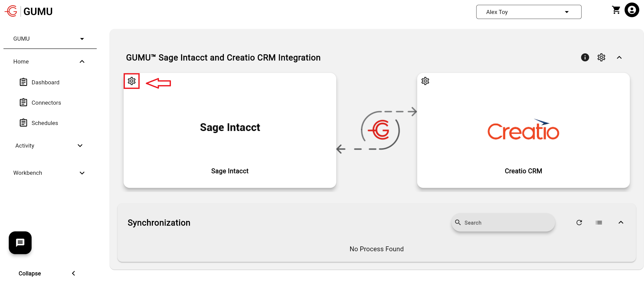This screenshot has height=283, width=644.
Task: Open the user account profile icon
Action: (x=632, y=10)
